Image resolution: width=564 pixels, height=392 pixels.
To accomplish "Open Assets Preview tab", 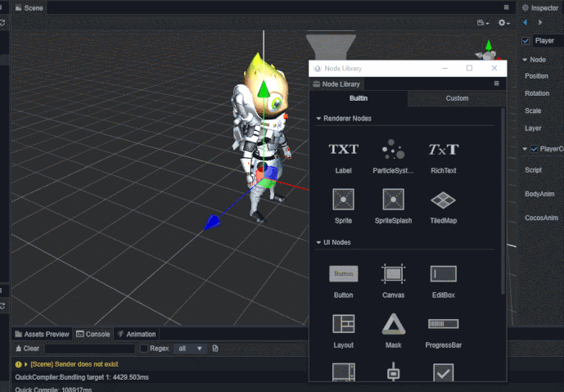I will click(42, 334).
